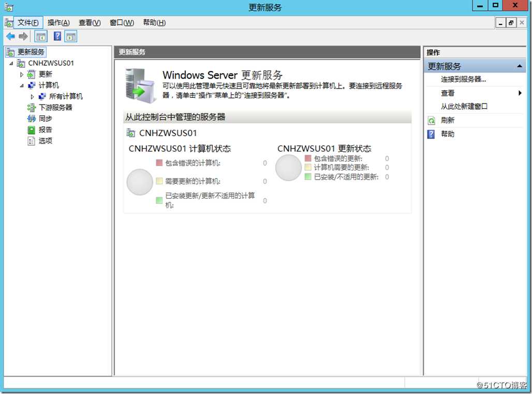Screen dimensions: 532x394
Task: Select the 所有计算机 tree item
Action: 66,96
